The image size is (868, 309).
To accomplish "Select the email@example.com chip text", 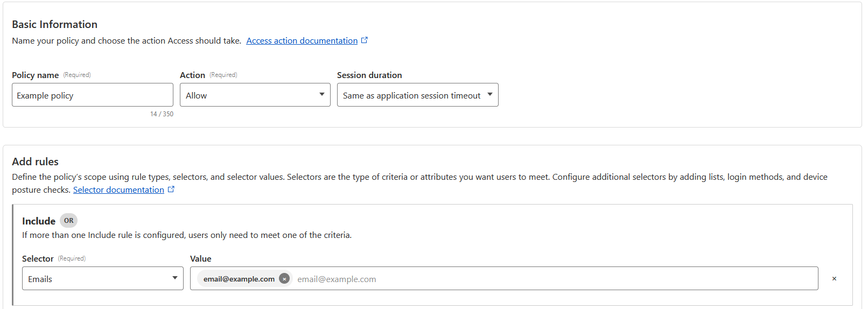I will tap(239, 279).
